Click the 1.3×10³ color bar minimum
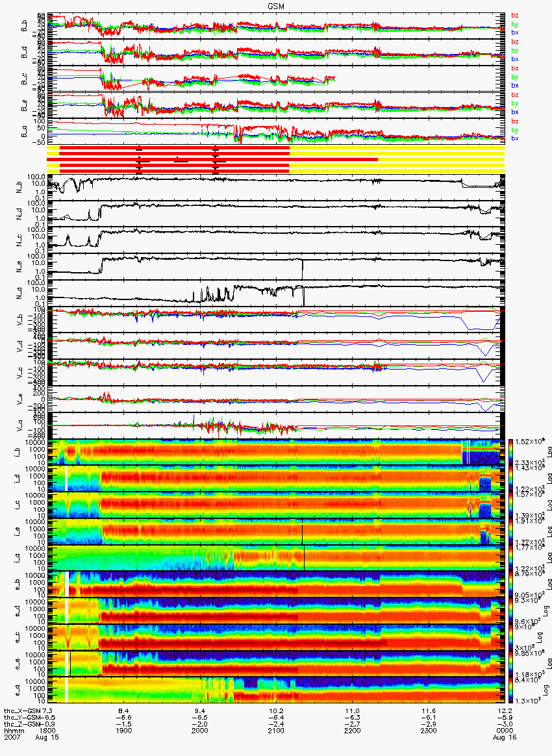The image size is (552, 756). click(x=528, y=701)
